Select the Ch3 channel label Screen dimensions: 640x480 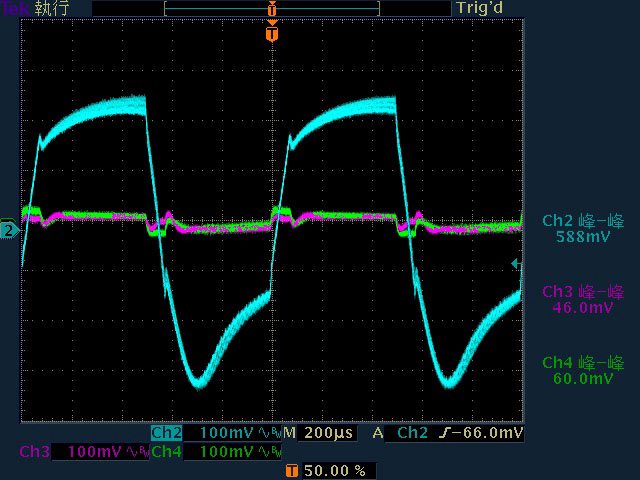[x=34, y=452]
